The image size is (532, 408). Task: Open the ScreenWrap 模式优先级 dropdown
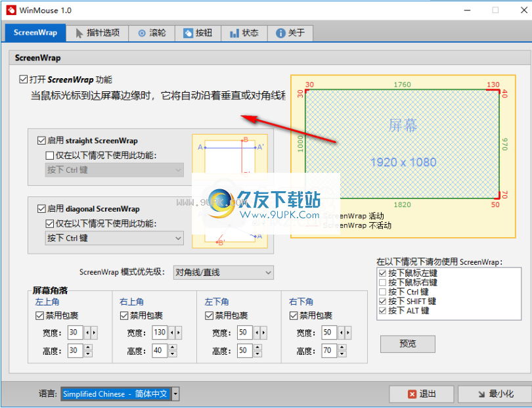click(223, 273)
